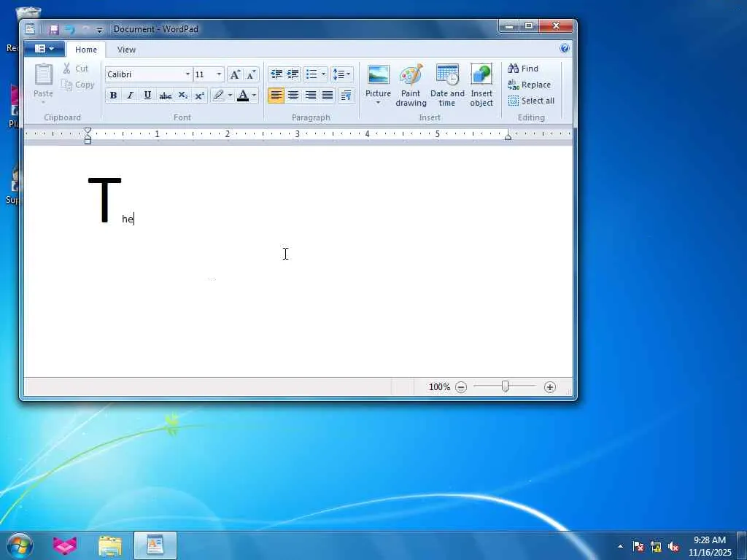747x560 pixels.
Task: Toggle Bold formatting
Action: 113,96
